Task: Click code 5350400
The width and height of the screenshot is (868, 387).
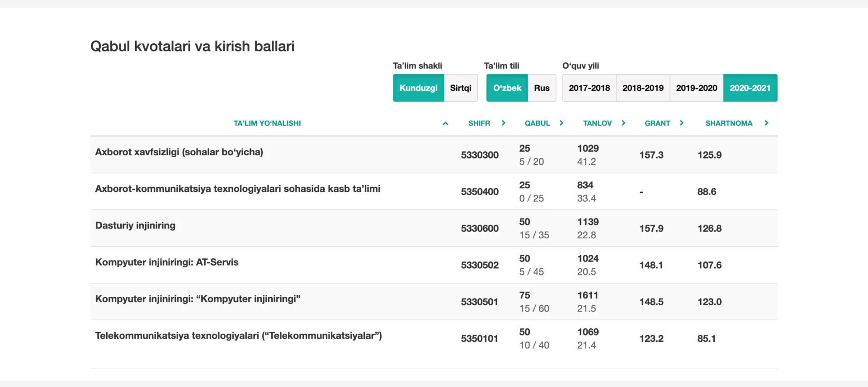Action: [x=480, y=191]
